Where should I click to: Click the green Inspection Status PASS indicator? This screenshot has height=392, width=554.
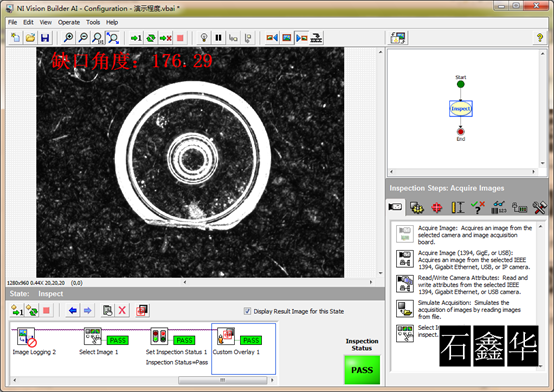tap(362, 370)
